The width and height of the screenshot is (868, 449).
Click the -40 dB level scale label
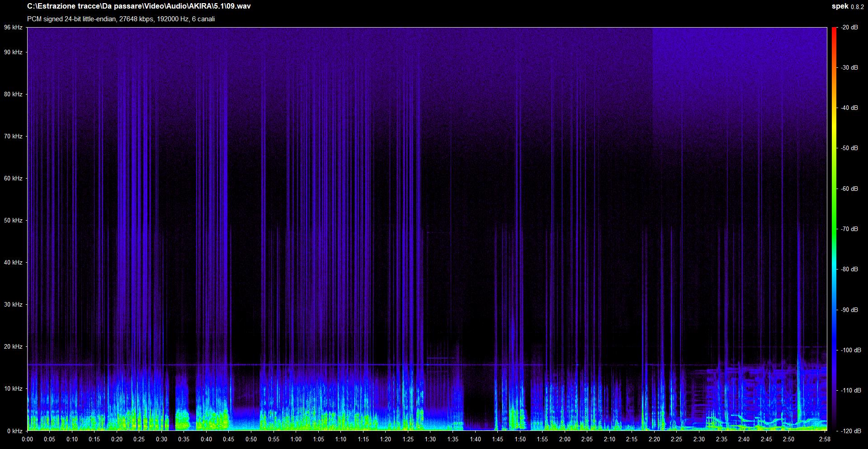[x=849, y=108]
